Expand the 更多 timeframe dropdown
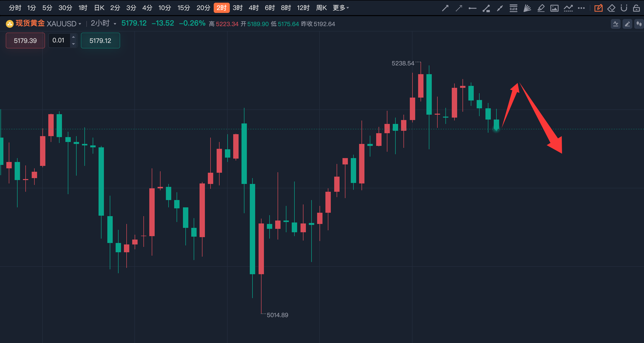The height and width of the screenshot is (343, 644). pos(341,8)
